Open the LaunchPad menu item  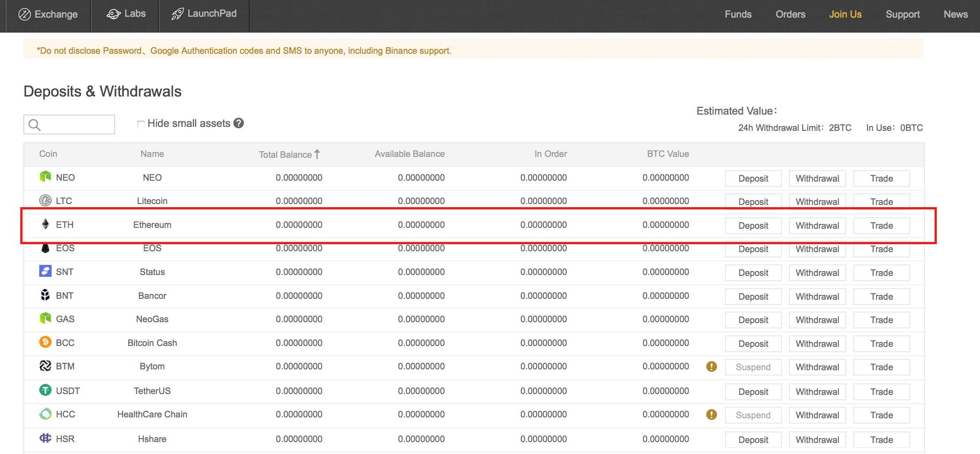(204, 14)
